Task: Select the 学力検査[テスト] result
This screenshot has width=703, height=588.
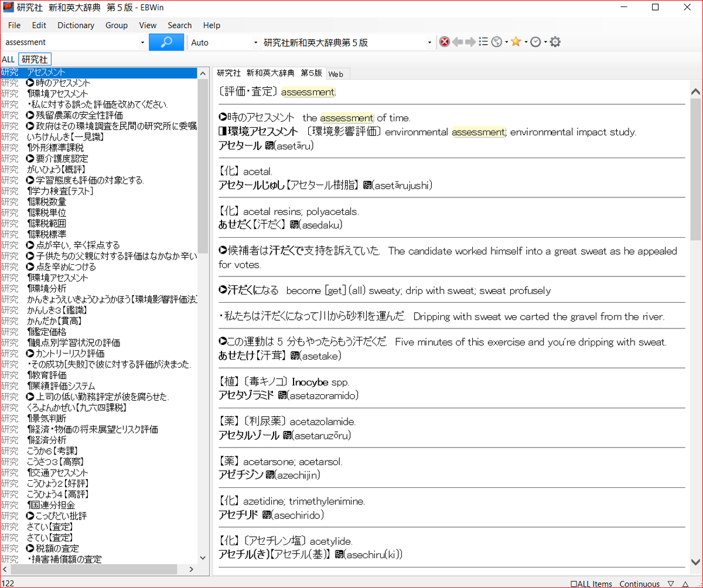Action: (x=98, y=191)
